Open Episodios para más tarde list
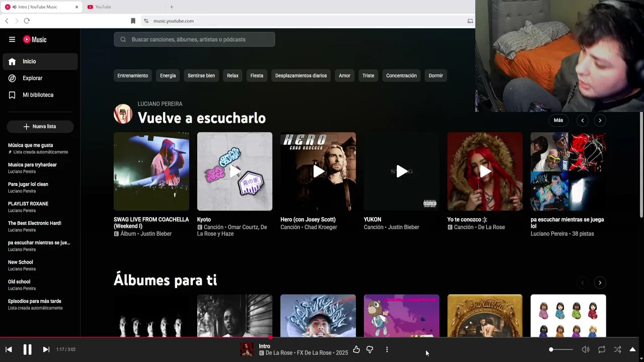 pos(40,304)
